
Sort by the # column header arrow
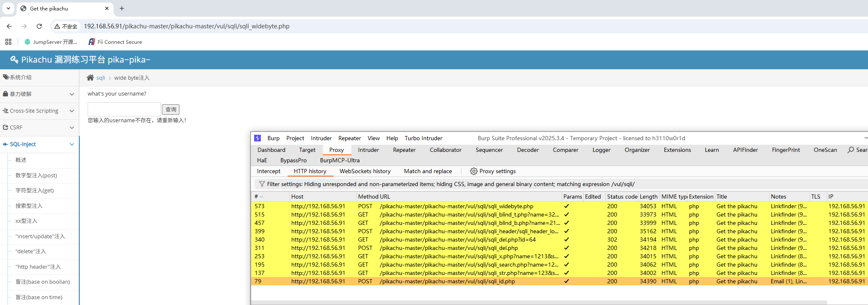pos(262,197)
